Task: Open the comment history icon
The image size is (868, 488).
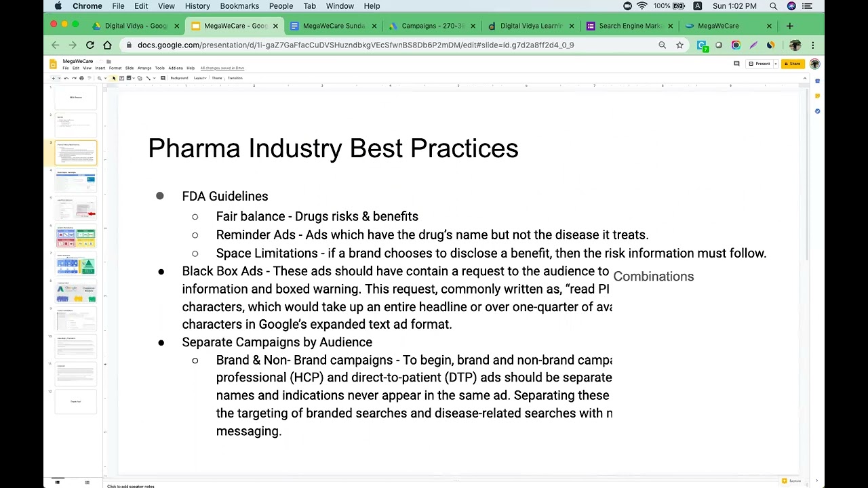Action: pos(736,64)
